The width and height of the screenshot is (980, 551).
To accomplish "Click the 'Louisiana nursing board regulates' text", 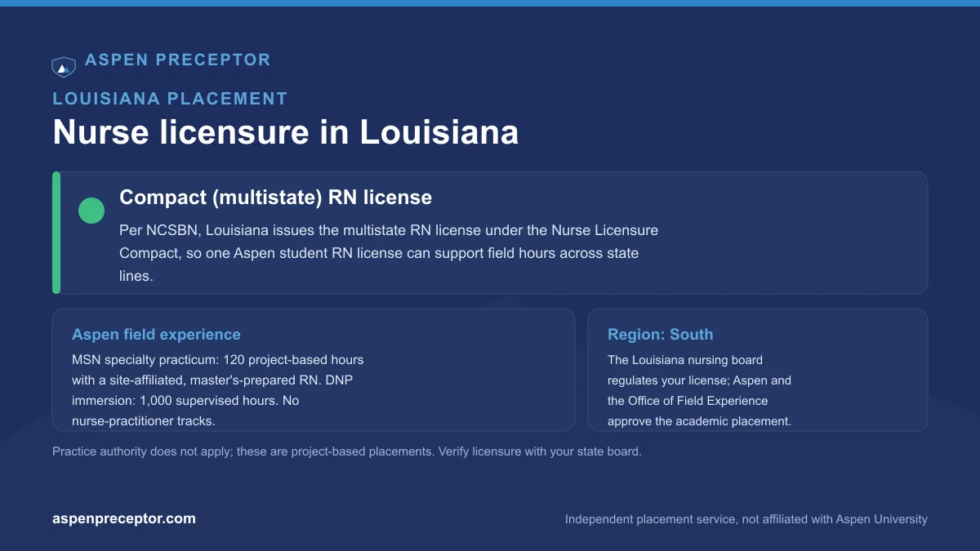I will (x=700, y=390).
